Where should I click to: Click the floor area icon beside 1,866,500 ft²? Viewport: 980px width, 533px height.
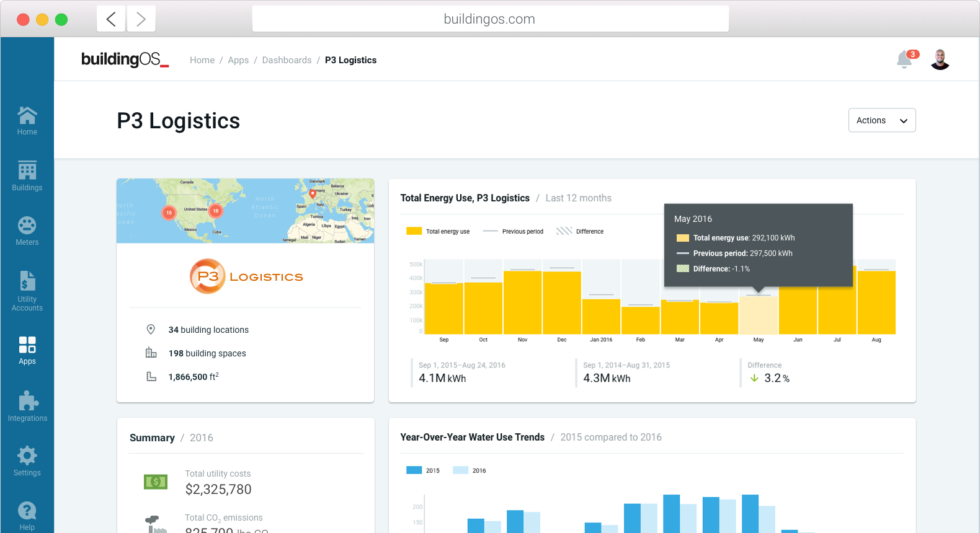coord(151,376)
